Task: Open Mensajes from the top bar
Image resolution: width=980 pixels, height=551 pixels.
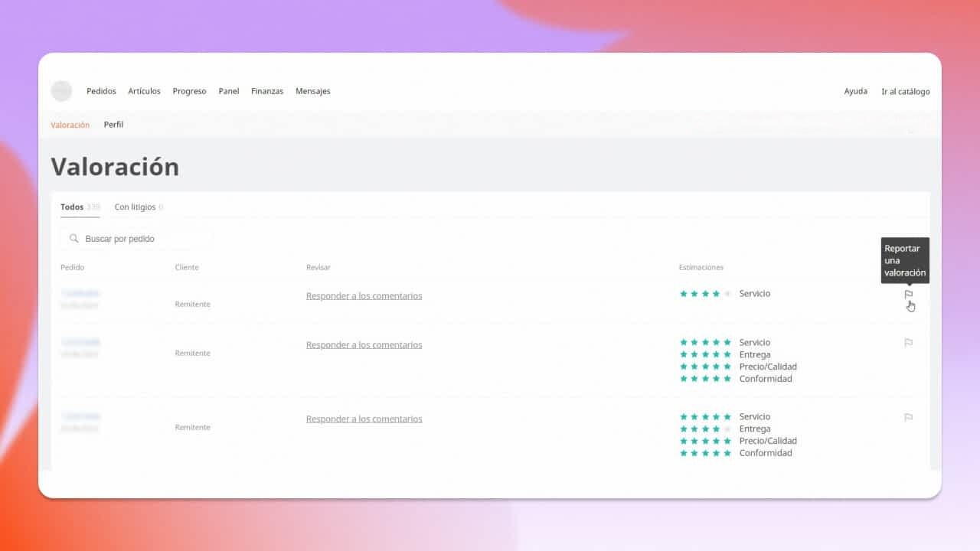Action: (312, 91)
